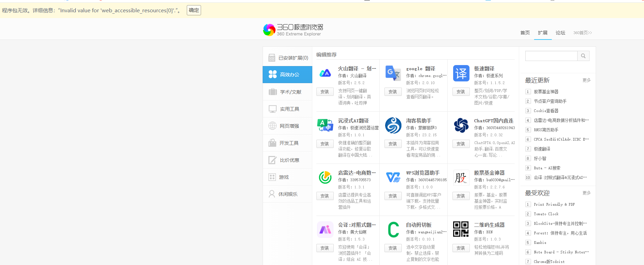
Task: Install the 火山翻译 extension
Action: pos(325,92)
